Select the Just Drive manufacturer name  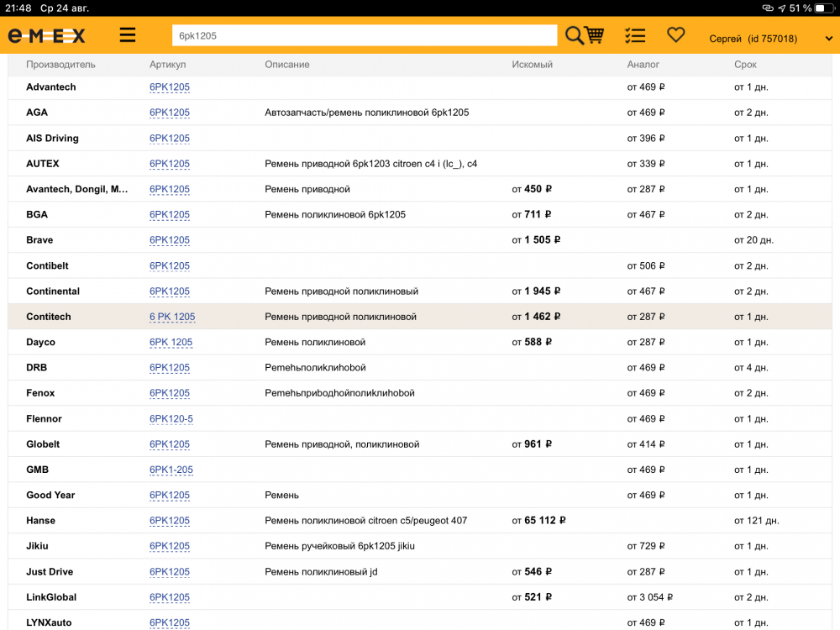pyautogui.click(x=50, y=571)
